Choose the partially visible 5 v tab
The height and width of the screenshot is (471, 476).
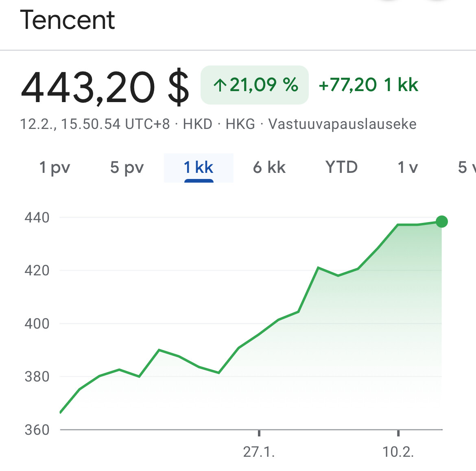pos(467,167)
